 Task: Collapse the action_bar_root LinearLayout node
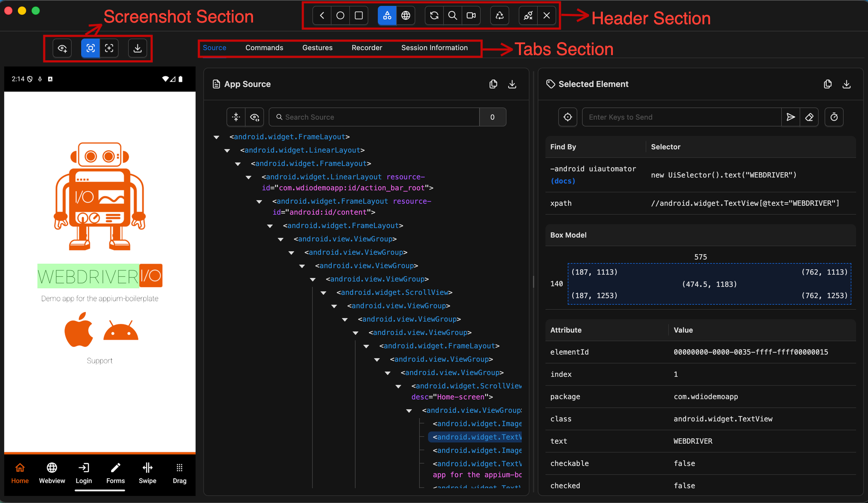click(x=249, y=177)
